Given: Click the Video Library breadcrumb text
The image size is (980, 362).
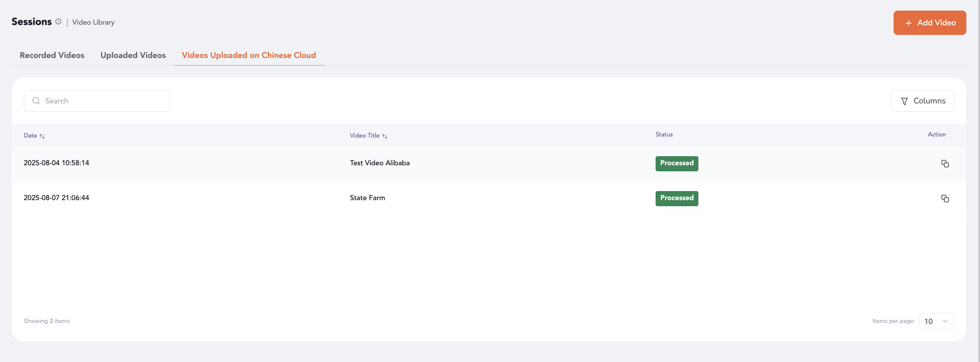Looking at the screenshot, I should 93,22.
